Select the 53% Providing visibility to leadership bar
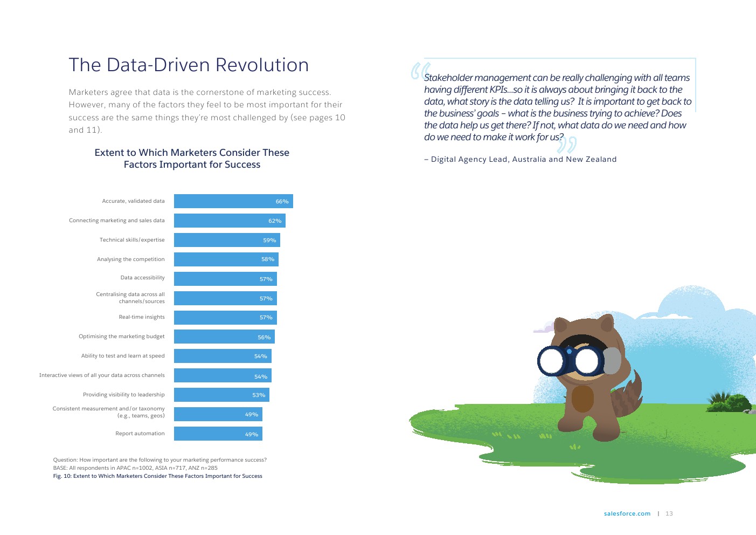756x535 pixels. 221,395
